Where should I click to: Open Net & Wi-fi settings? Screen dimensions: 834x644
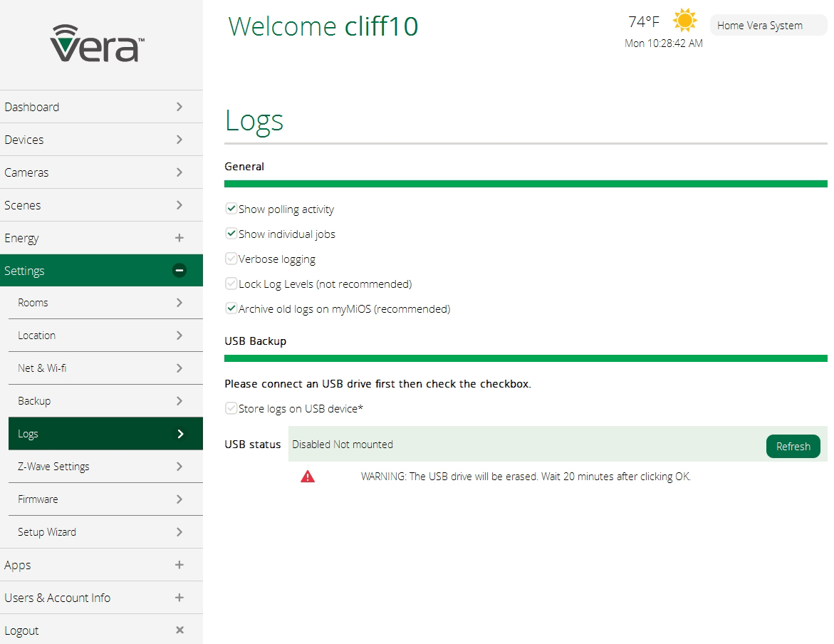[x=105, y=368]
